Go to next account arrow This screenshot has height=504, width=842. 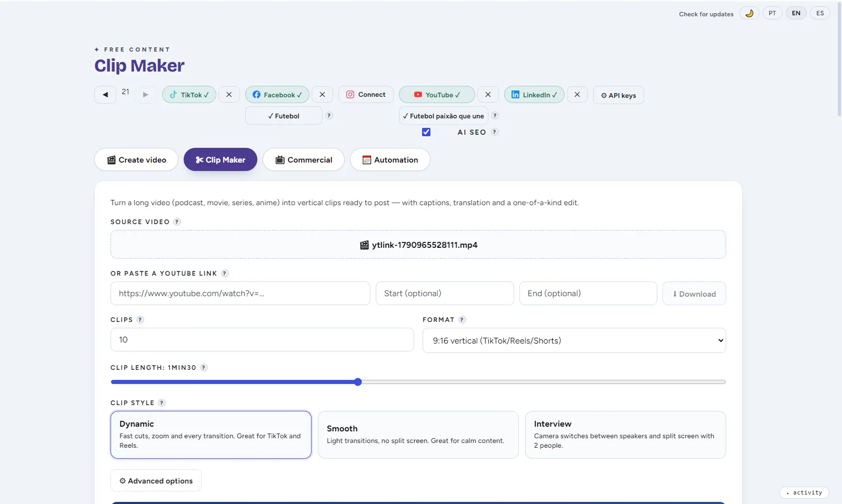(146, 95)
